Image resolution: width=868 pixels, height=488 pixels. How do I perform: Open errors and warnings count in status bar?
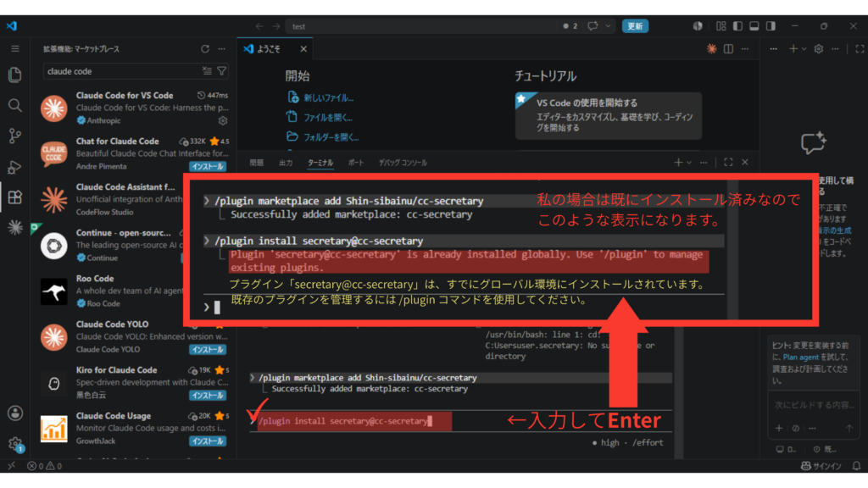[44, 466]
